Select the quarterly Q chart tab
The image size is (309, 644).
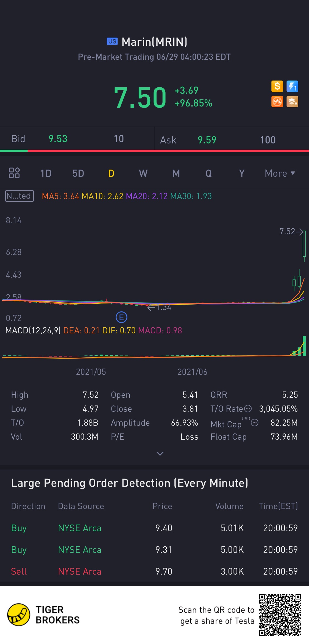click(x=209, y=173)
